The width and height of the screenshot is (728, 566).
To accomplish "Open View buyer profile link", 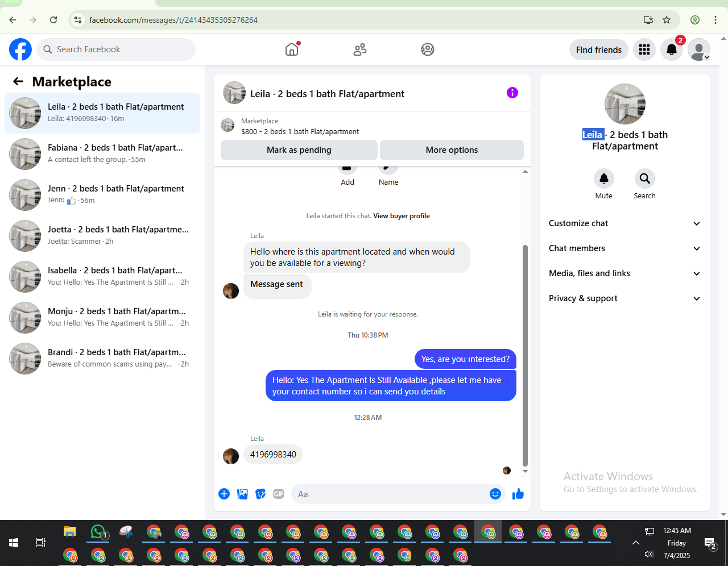I will tap(402, 216).
